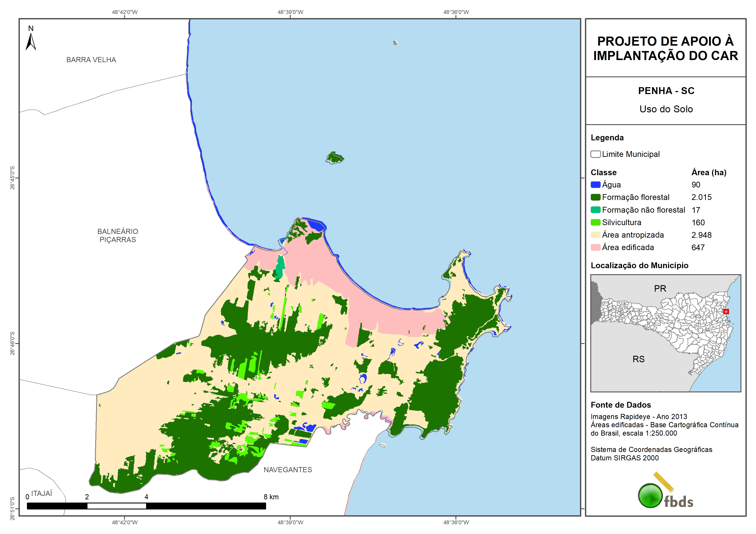Click the tiny islet near the top of the sea

click(395, 42)
